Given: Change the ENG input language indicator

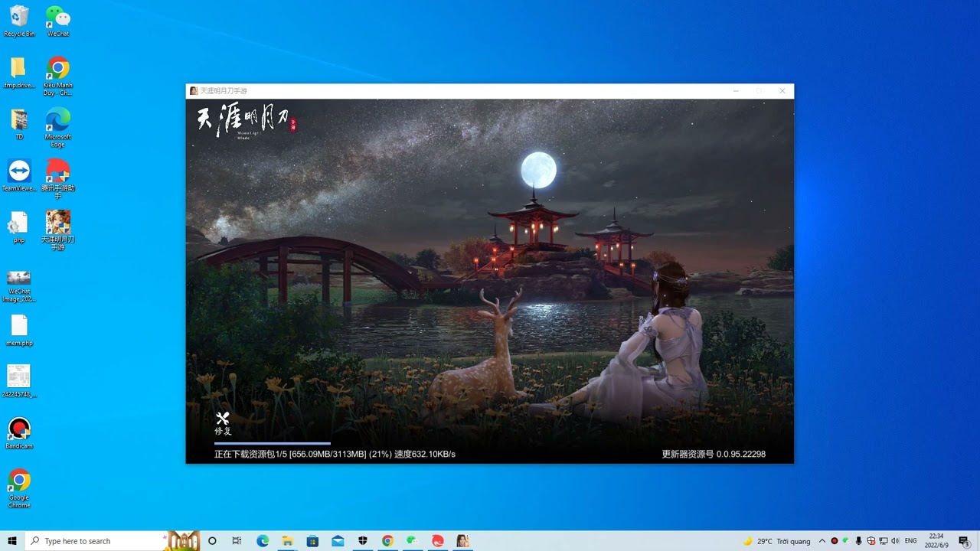Looking at the screenshot, I should [911, 541].
